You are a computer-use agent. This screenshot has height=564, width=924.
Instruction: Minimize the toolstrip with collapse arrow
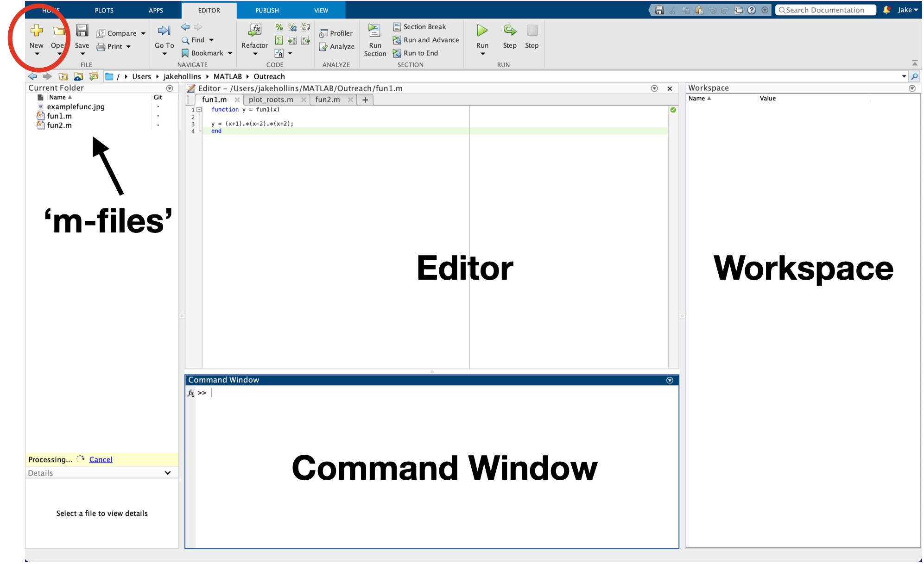point(915,63)
